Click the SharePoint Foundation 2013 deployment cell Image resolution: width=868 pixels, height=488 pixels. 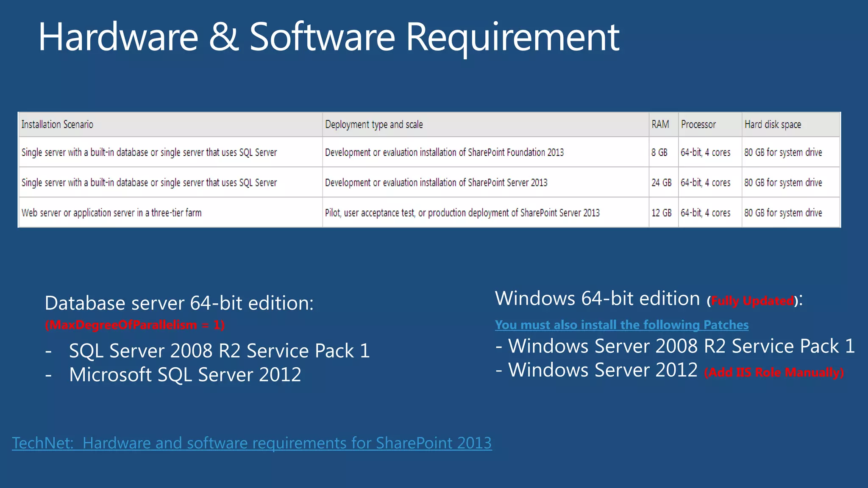(444, 152)
